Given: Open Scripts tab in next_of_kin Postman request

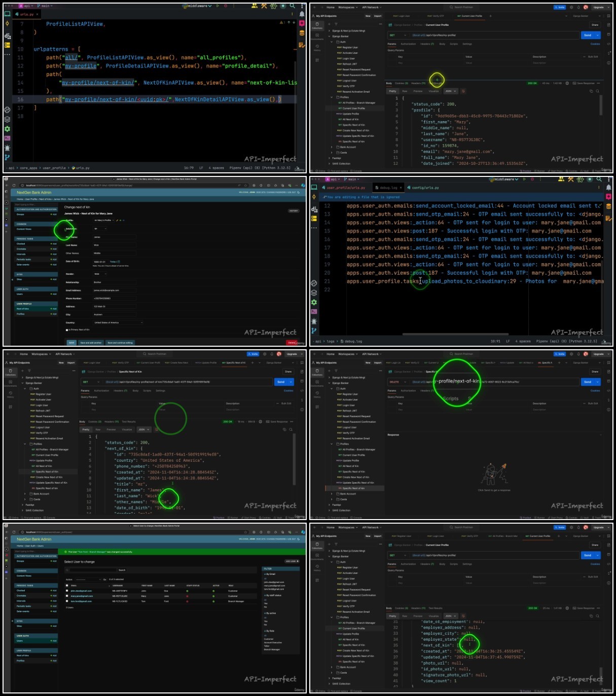Looking at the screenshot, I should pos(147,391).
